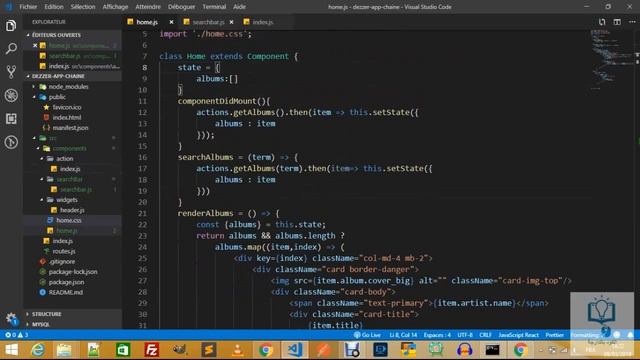This screenshot has width=640, height=360.
Task: Close the searchbar.js editor tab
Action: 231,22
